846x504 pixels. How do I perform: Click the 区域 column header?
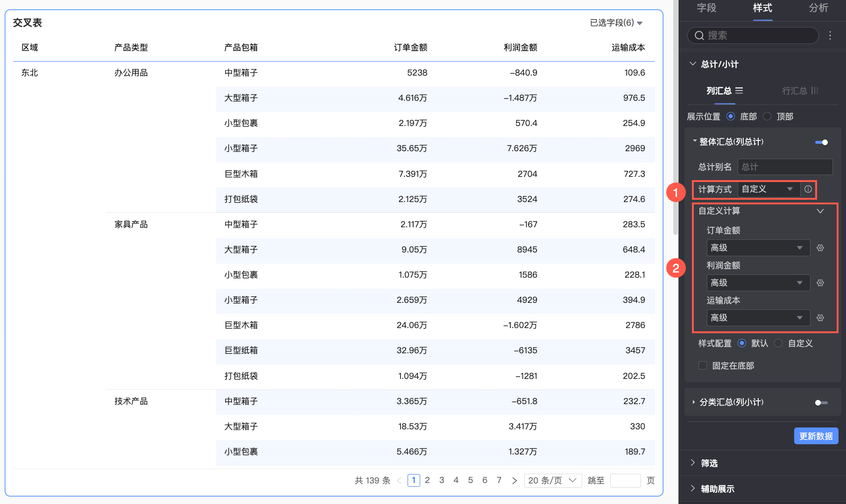pyautogui.click(x=30, y=47)
